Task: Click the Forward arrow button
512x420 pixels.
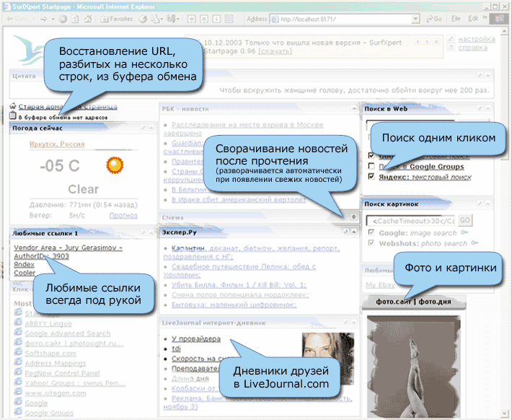Action: tap(44, 19)
